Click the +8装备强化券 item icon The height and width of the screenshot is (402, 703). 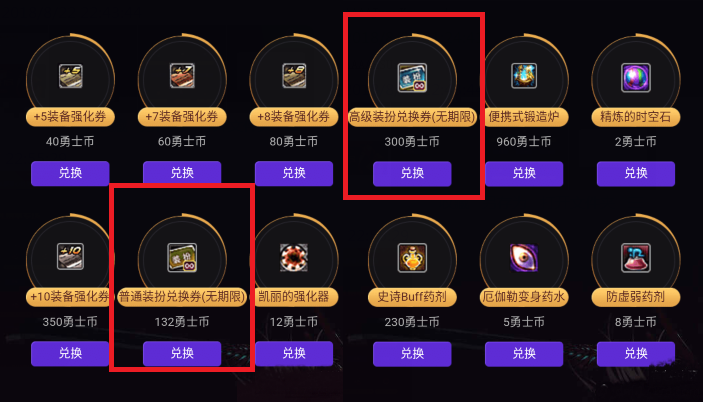294,76
